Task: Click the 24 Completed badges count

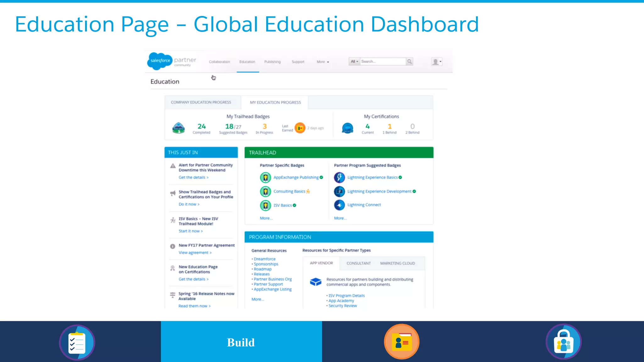Action: click(x=202, y=129)
